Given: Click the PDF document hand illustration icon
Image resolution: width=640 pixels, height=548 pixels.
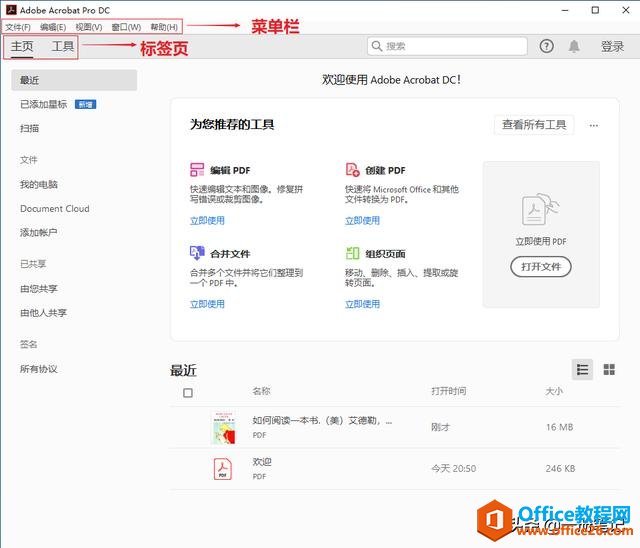Looking at the screenshot, I should coord(541,209).
